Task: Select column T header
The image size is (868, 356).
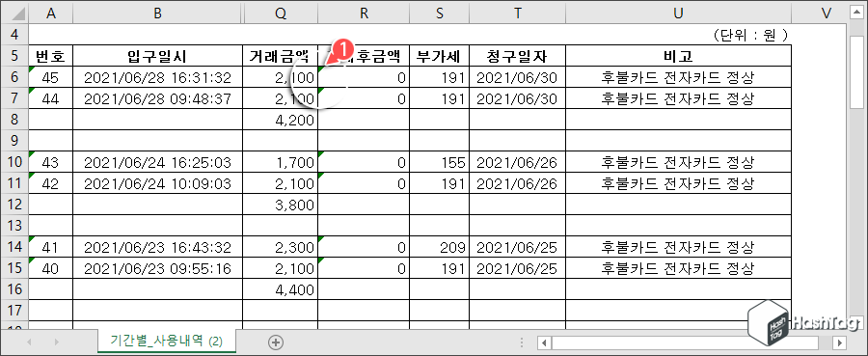Action: click(518, 14)
